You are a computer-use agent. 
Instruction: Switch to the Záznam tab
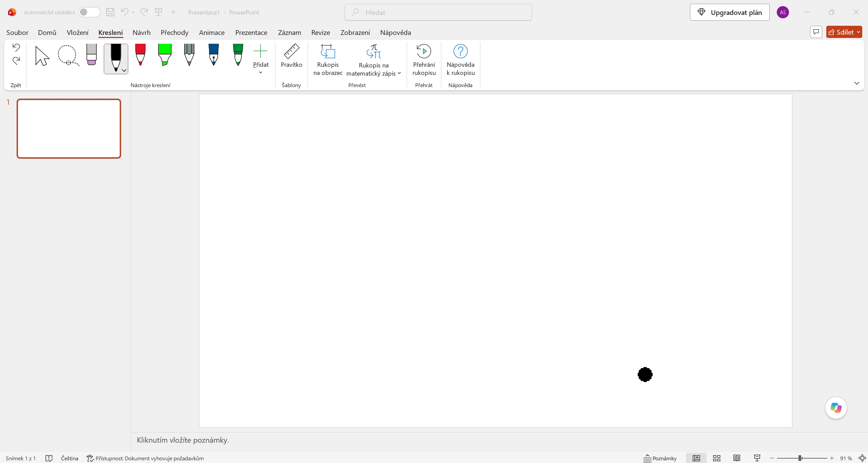290,33
